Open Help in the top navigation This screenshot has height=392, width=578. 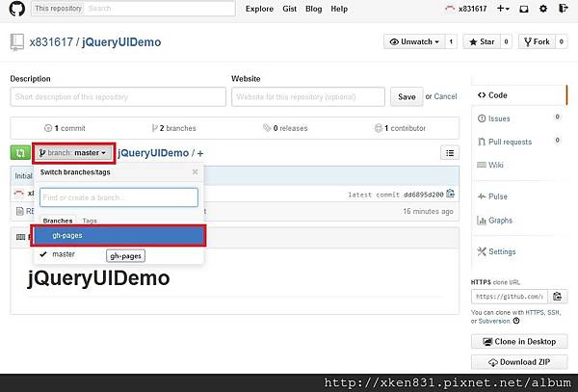pyautogui.click(x=339, y=9)
